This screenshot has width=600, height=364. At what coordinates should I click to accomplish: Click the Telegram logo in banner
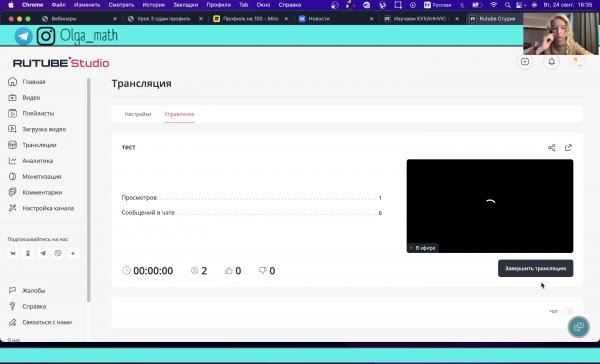click(x=23, y=36)
